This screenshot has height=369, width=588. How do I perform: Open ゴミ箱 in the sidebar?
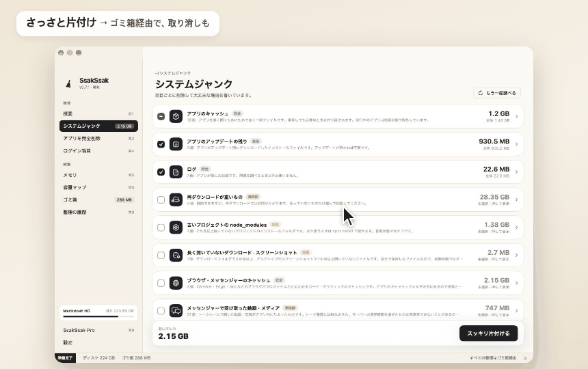98,200
